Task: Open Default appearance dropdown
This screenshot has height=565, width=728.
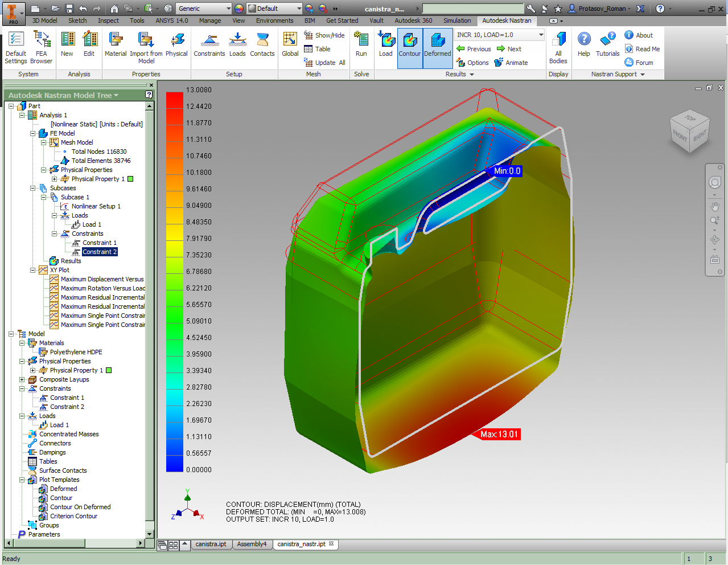Action: point(274,9)
